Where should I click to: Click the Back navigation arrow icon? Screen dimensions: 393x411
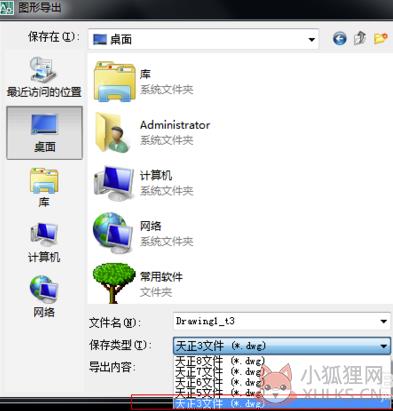(340, 39)
